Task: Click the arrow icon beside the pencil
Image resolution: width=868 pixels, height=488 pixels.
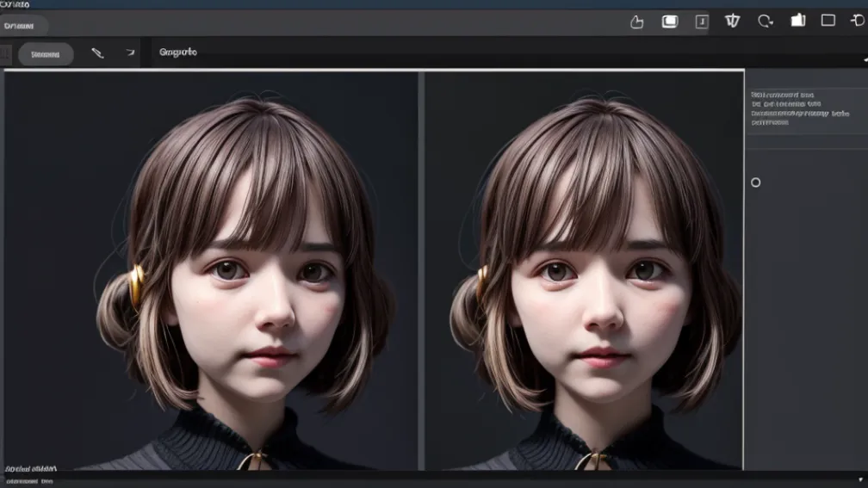Action: [x=130, y=53]
